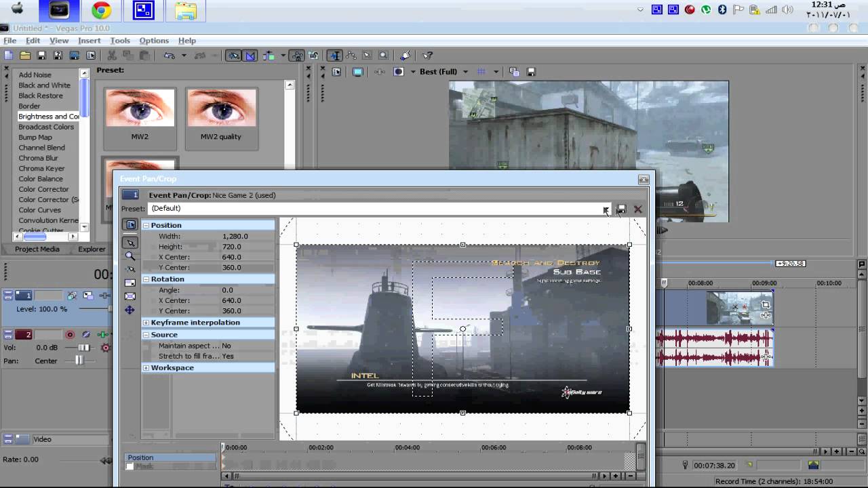Click the Video Preview external monitor icon
Image resolution: width=868 pixels, height=488 pixels.
[357, 72]
